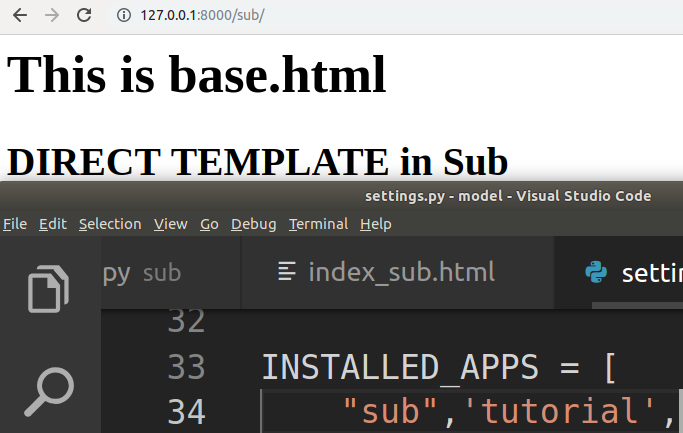Open the Edit menu in VS Code
This screenshot has height=433, width=683.
(53, 224)
